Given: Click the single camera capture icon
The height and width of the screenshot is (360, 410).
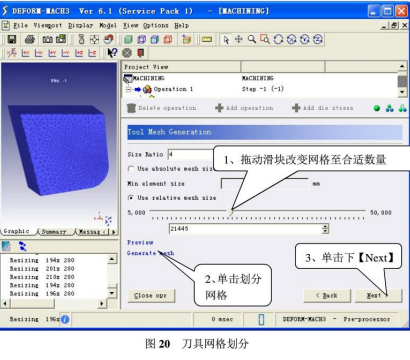Looking at the screenshot, I should [47, 39].
